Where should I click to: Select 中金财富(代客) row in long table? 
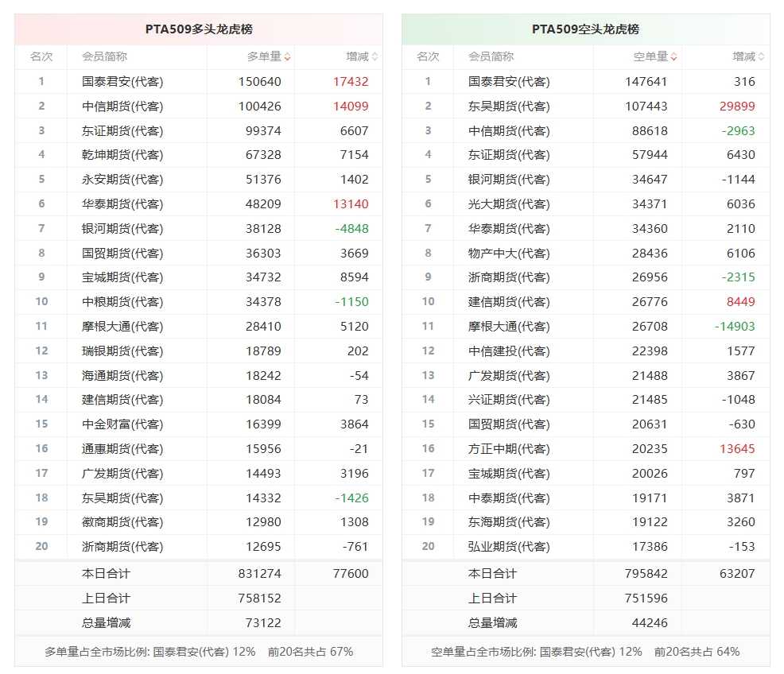click(199, 424)
